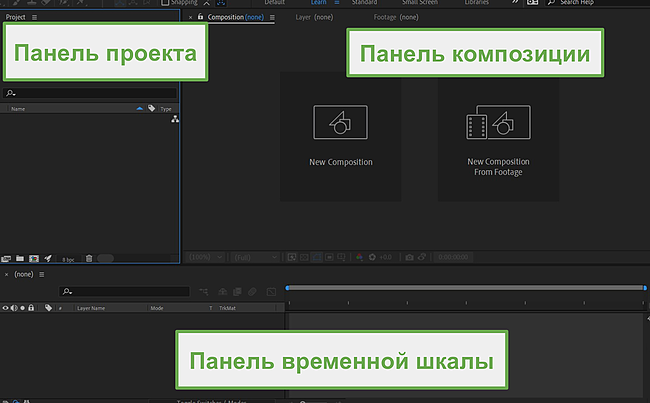Select the Small Screen workspace
Screen dimensions: 650x403
(420, 2)
